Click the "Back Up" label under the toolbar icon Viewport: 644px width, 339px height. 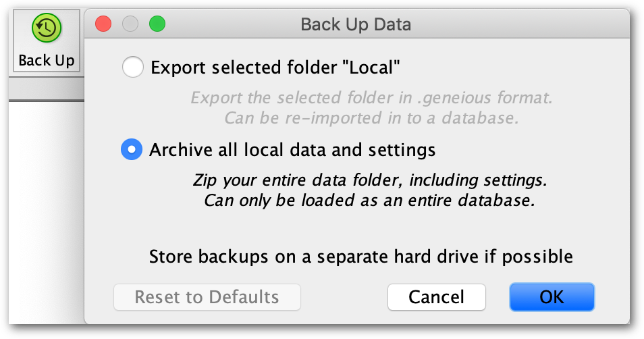[47, 60]
